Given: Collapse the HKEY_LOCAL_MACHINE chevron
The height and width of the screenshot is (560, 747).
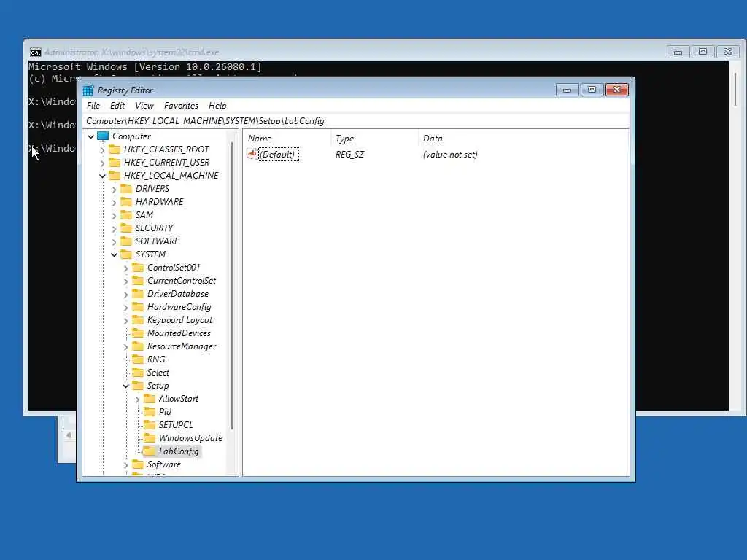Looking at the screenshot, I should click(102, 176).
